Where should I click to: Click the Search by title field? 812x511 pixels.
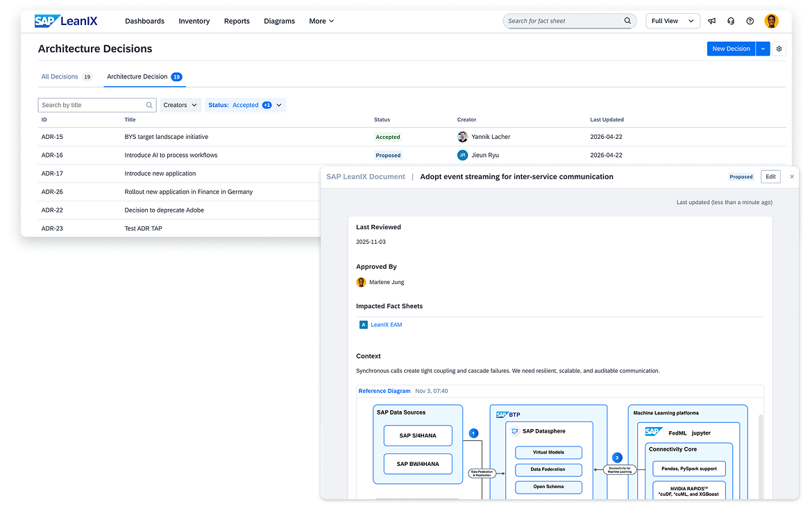click(92, 105)
